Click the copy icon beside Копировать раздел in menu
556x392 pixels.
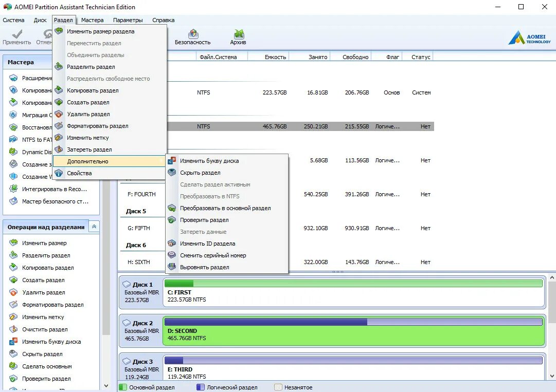coord(59,90)
